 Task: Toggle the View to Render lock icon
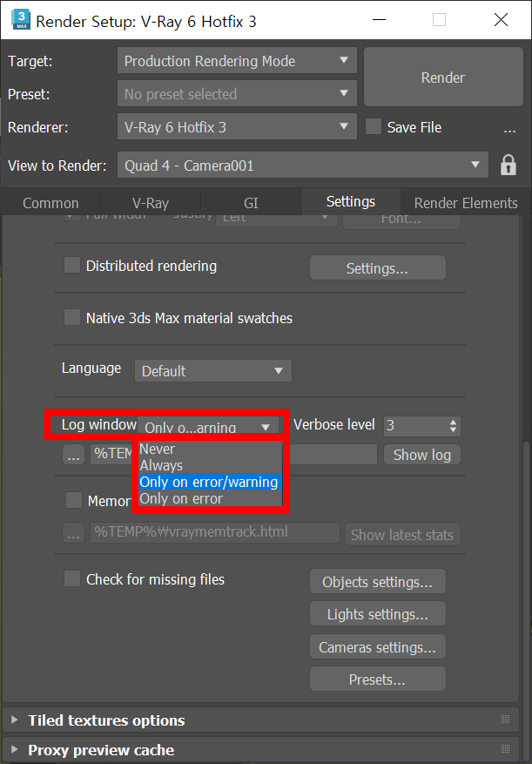point(508,166)
